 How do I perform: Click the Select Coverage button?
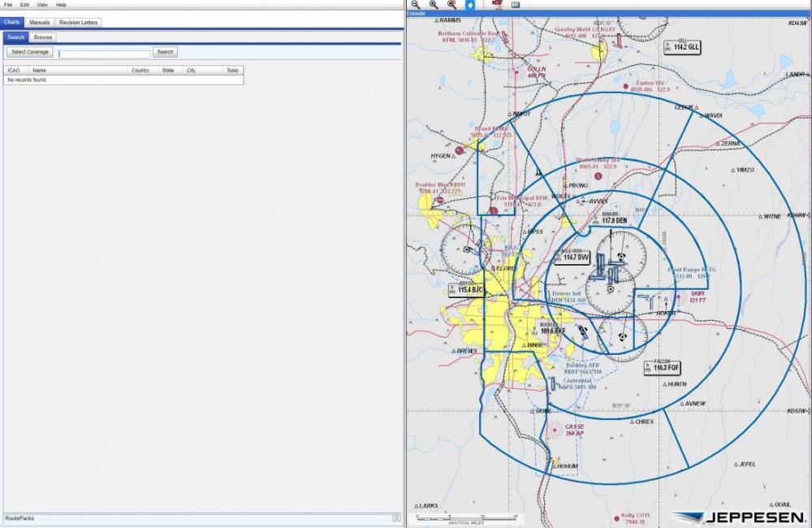[29, 52]
